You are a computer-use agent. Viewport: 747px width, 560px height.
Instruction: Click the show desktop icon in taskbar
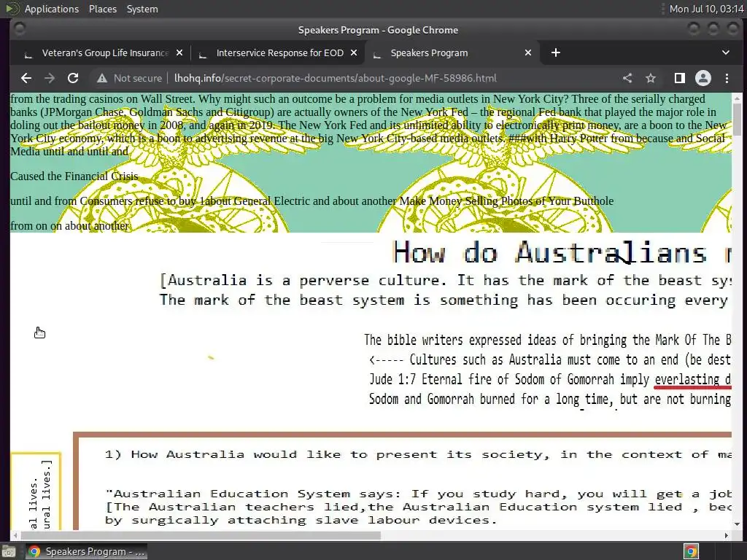click(x=9, y=551)
